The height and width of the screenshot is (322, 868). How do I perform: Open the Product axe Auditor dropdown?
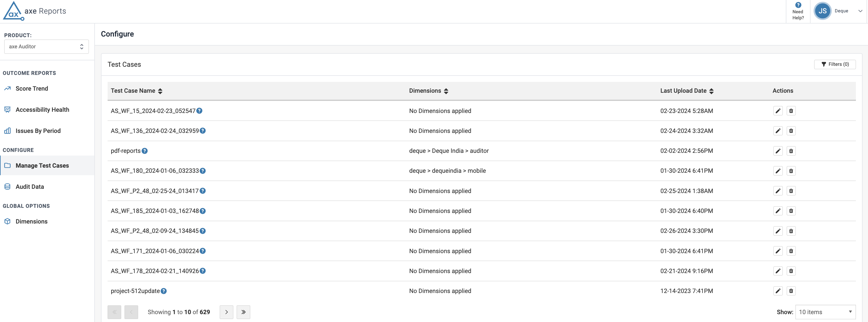pos(47,47)
